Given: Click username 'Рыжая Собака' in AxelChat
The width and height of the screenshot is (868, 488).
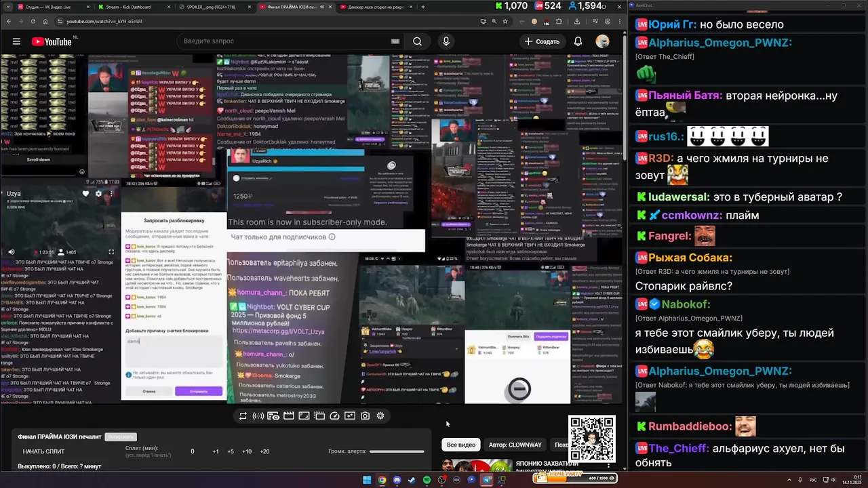Looking at the screenshot, I should pyautogui.click(x=690, y=258).
